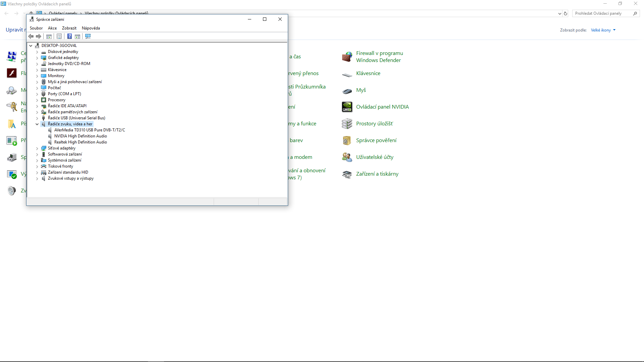Screen dimensions: 644x362
Task: Click Show/Hide Console Tree toolbar icon
Action: pyautogui.click(x=49, y=36)
